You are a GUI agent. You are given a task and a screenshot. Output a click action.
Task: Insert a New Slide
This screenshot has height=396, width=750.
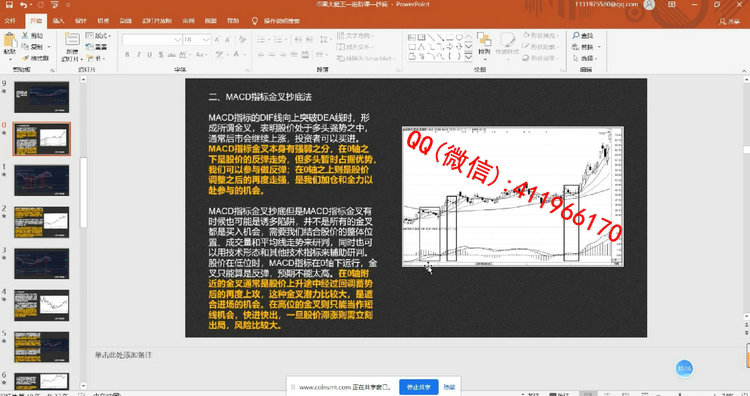[72, 46]
